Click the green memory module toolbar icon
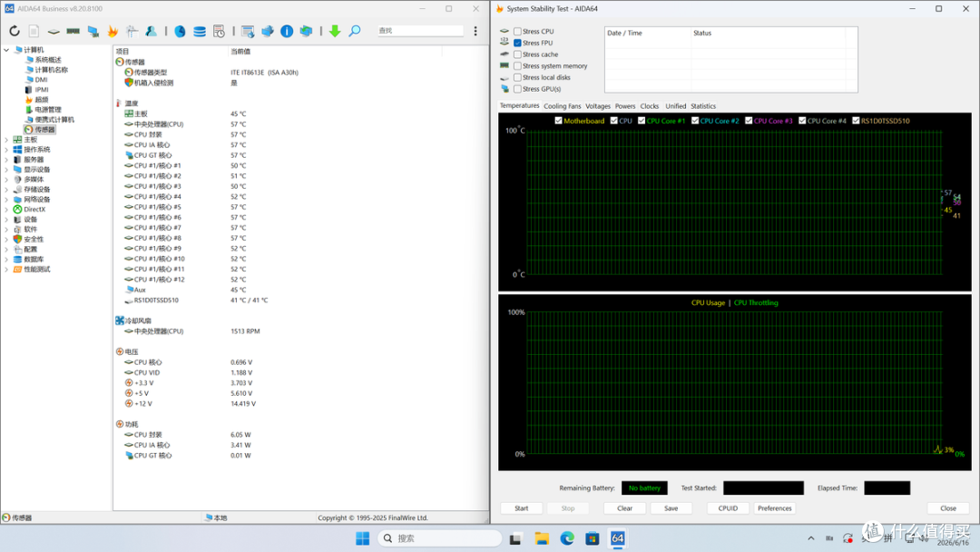This screenshot has height=552, width=980. [73, 31]
